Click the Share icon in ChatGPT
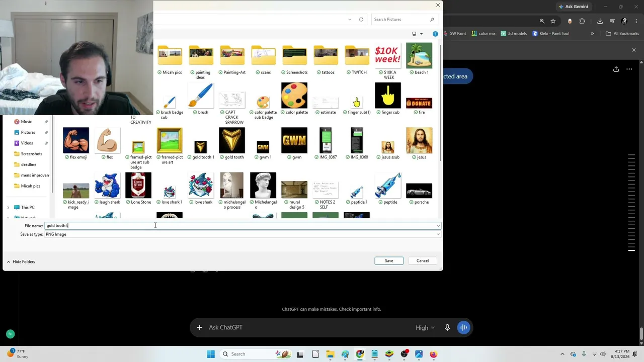 (616, 69)
